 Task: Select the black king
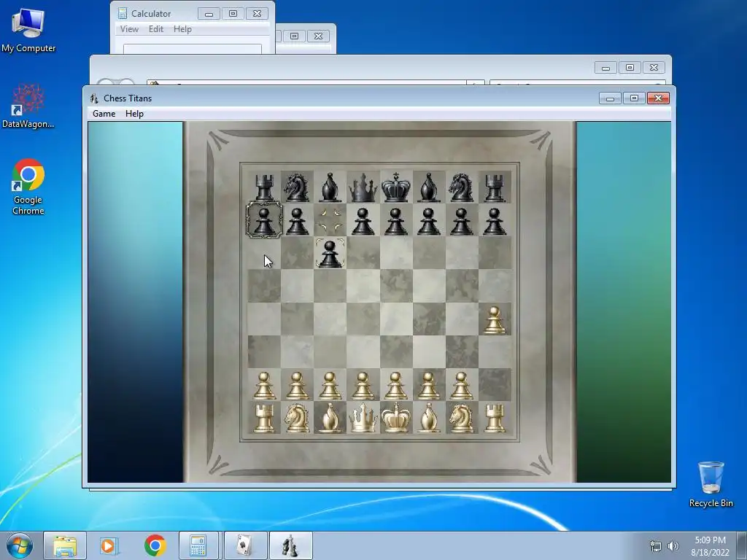pos(396,187)
